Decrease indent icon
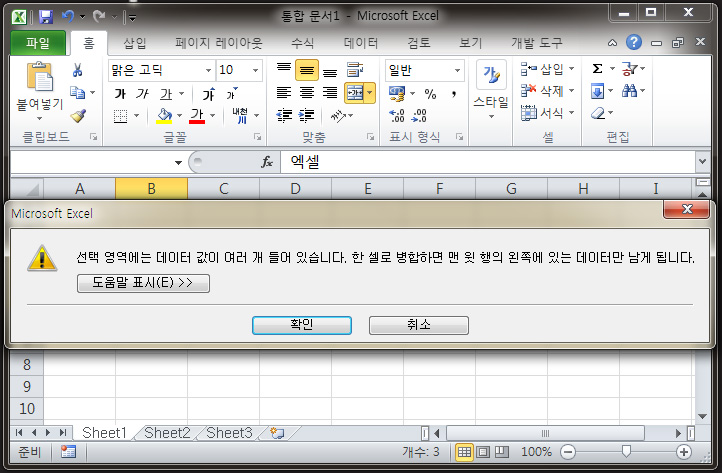The height and width of the screenshot is (473, 722). 284,115
